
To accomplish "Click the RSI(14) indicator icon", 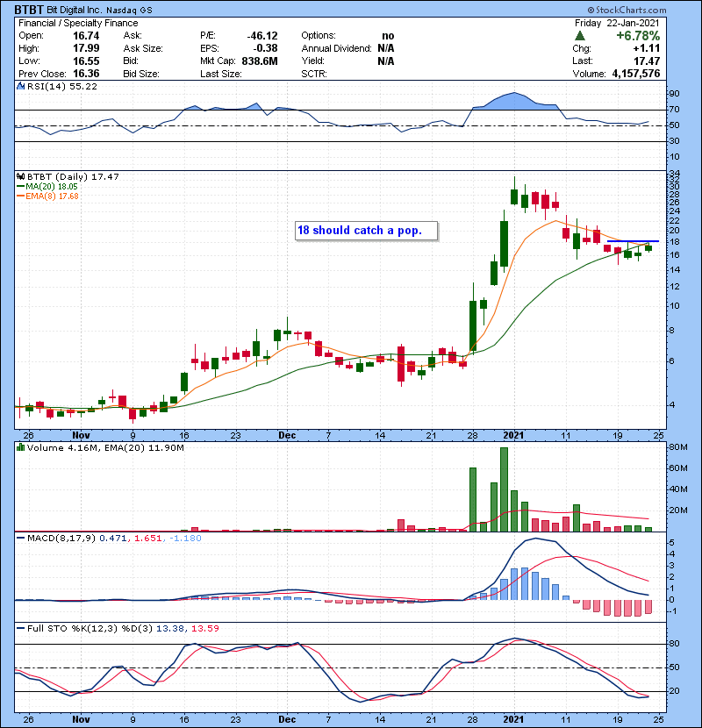I will click(x=20, y=86).
